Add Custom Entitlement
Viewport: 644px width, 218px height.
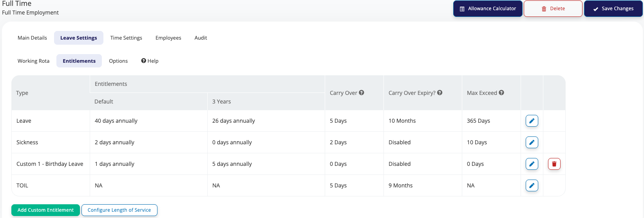click(x=45, y=210)
